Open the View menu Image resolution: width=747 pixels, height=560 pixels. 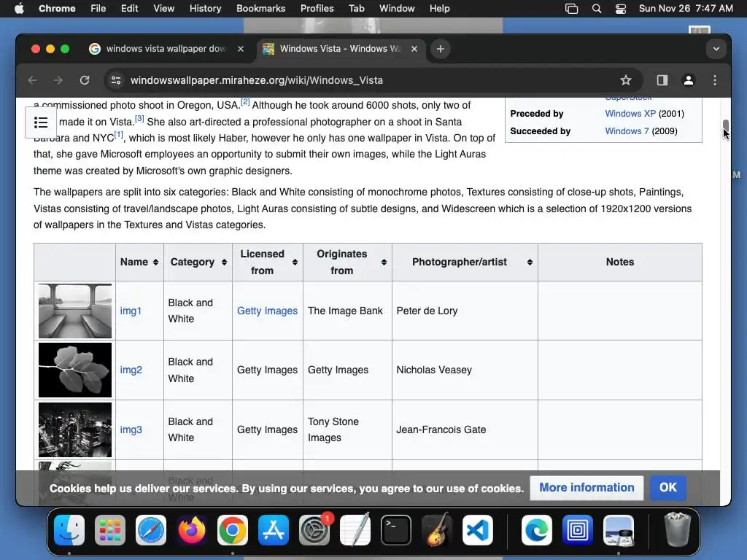pyautogui.click(x=164, y=9)
